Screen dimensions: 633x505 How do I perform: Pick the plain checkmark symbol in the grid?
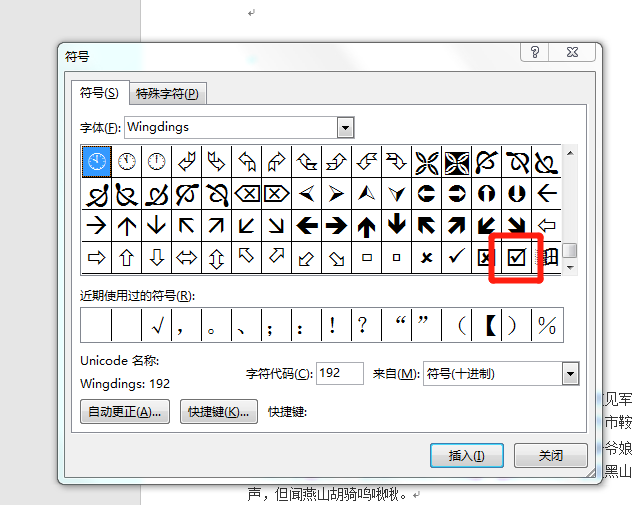pyautogui.click(x=457, y=258)
